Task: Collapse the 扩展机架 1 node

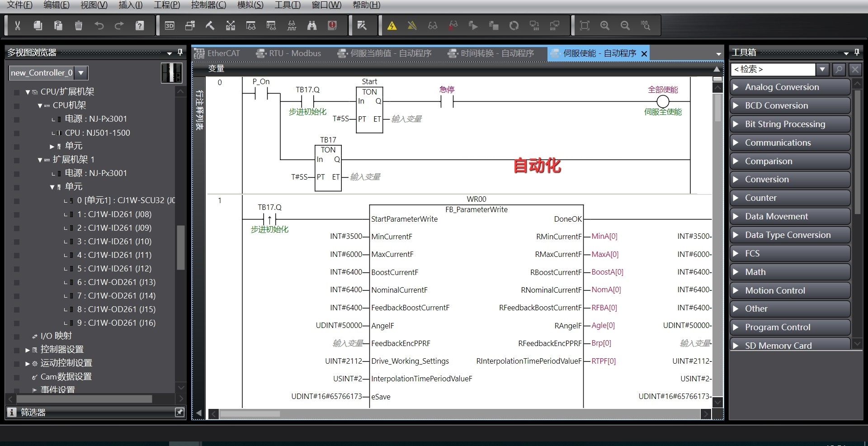Action: pyautogui.click(x=40, y=160)
